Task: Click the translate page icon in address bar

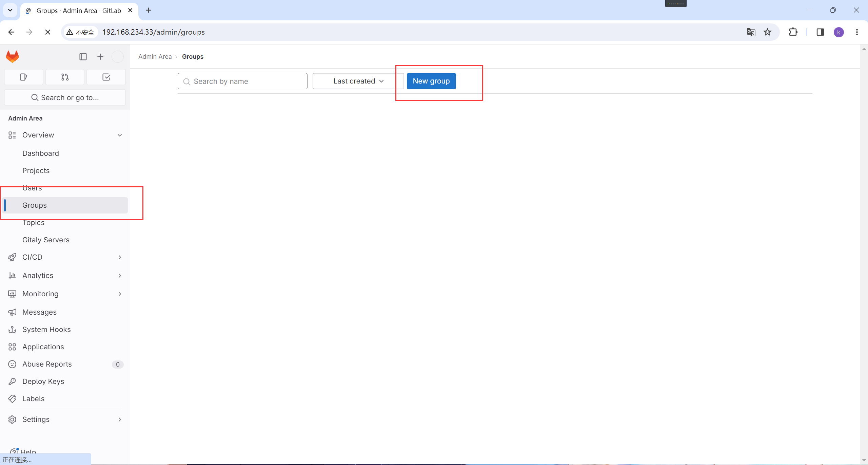Action: coord(751,32)
